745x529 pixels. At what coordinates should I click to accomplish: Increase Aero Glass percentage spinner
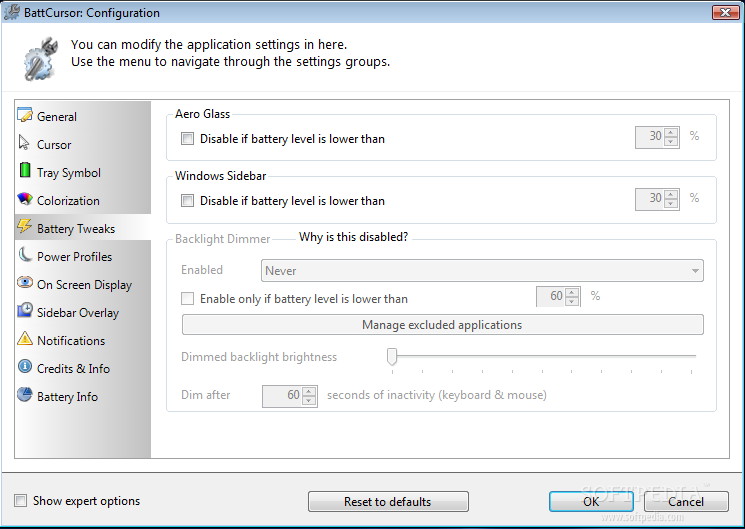point(671,133)
